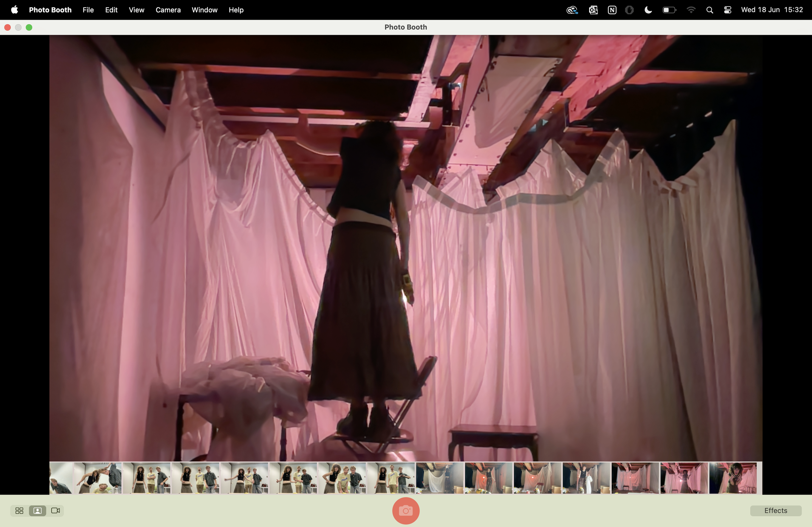Viewport: 812px width, 527px height.
Task: Select single still picture mode
Action: (x=38, y=510)
